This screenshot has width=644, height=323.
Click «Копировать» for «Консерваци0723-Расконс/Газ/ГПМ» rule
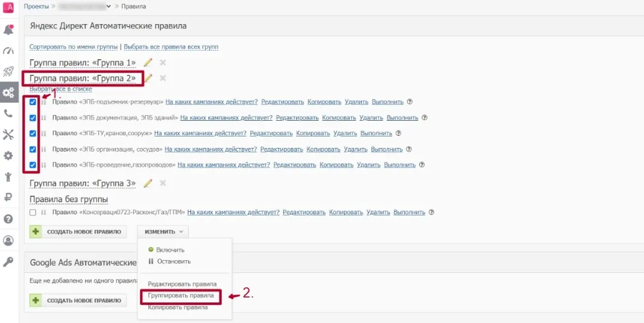(x=346, y=213)
